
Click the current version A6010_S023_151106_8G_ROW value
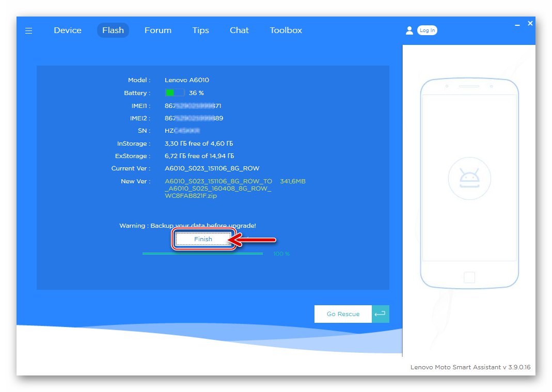pyautogui.click(x=212, y=168)
